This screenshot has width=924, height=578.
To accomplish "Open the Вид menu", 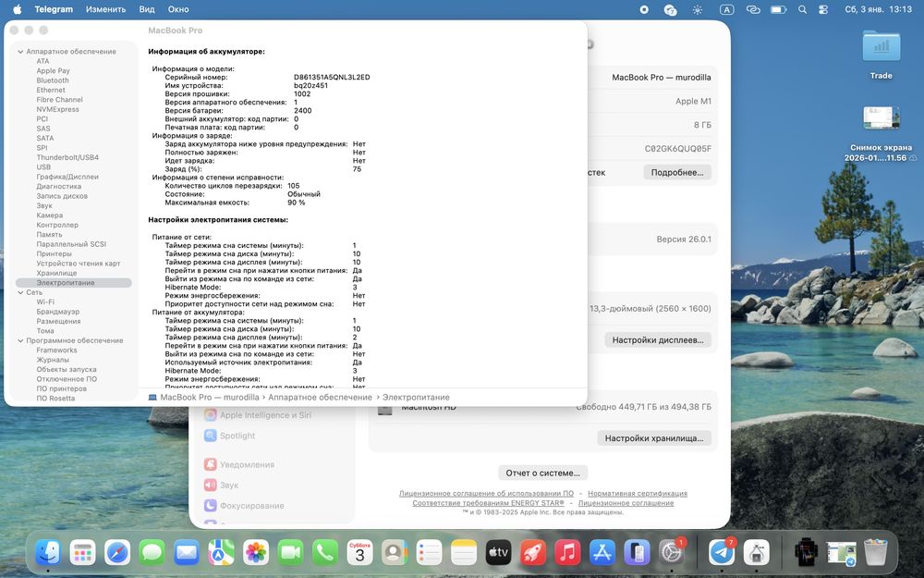I will pyautogui.click(x=147, y=9).
